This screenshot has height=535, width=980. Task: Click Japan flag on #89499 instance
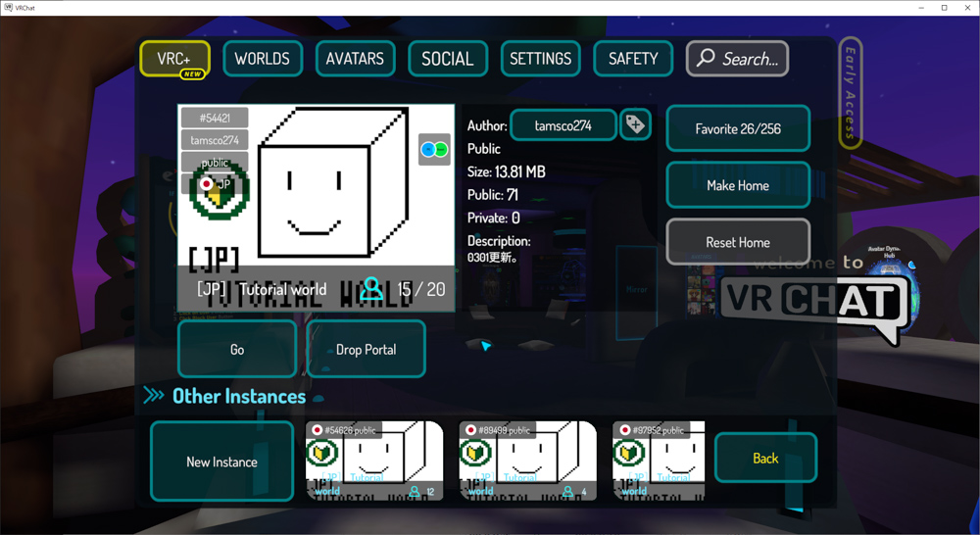pos(470,430)
